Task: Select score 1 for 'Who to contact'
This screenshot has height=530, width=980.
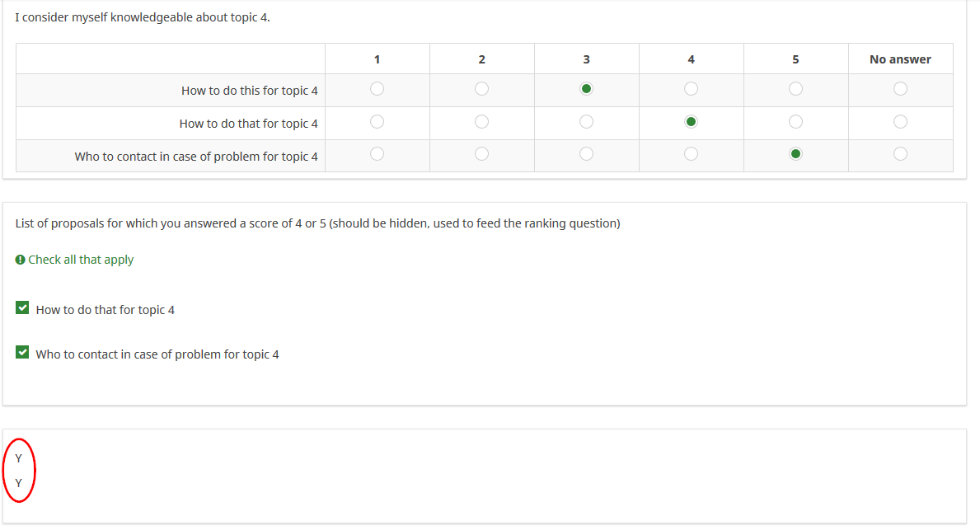Action: [377, 153]
